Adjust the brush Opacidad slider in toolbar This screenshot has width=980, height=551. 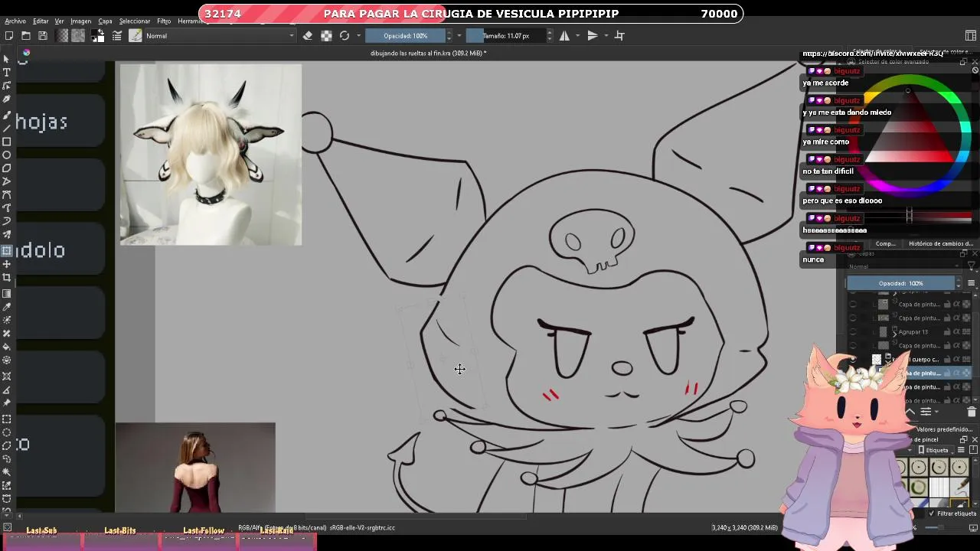(405, 35)
